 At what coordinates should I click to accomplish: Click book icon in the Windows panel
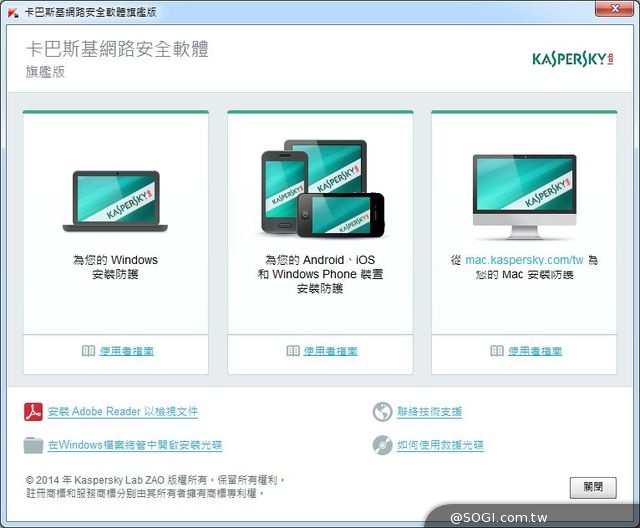[89, 352]
